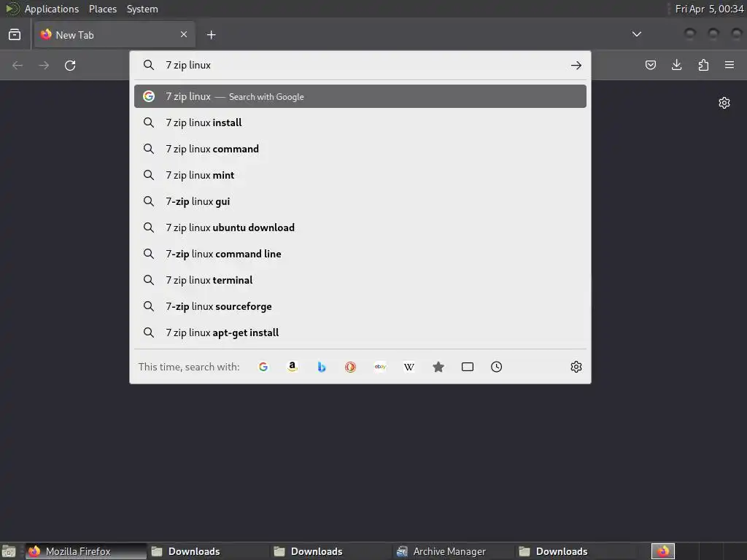Choose suggestion '7 zip linux terminal'

(360, 279)
